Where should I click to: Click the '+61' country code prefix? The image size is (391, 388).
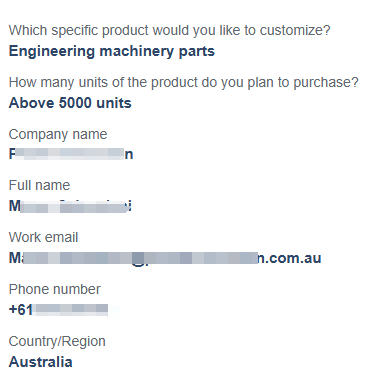[x=21, y=310]
